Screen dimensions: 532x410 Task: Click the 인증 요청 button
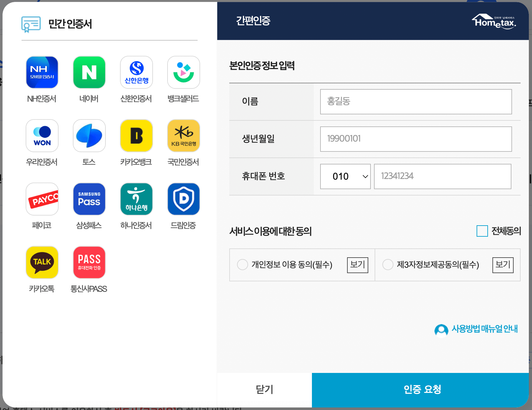421,390
